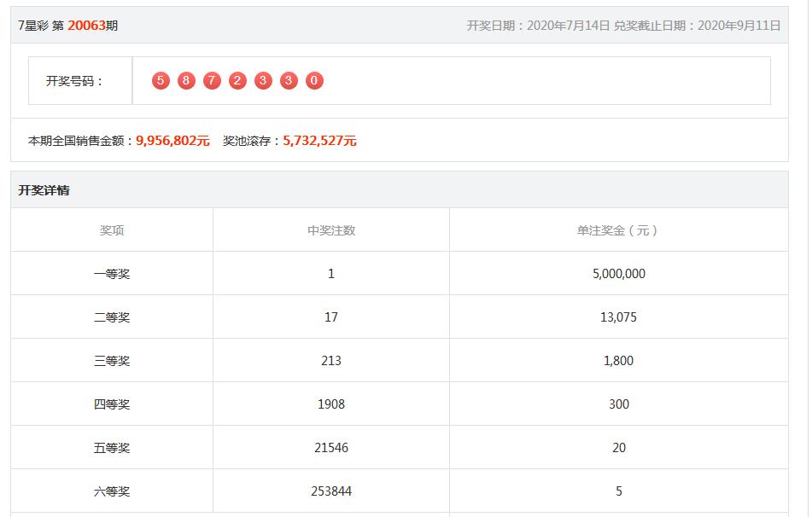Click the prize value 5,000,000
This screenshot has height=517, width=812.
click(x=619, y=274)
